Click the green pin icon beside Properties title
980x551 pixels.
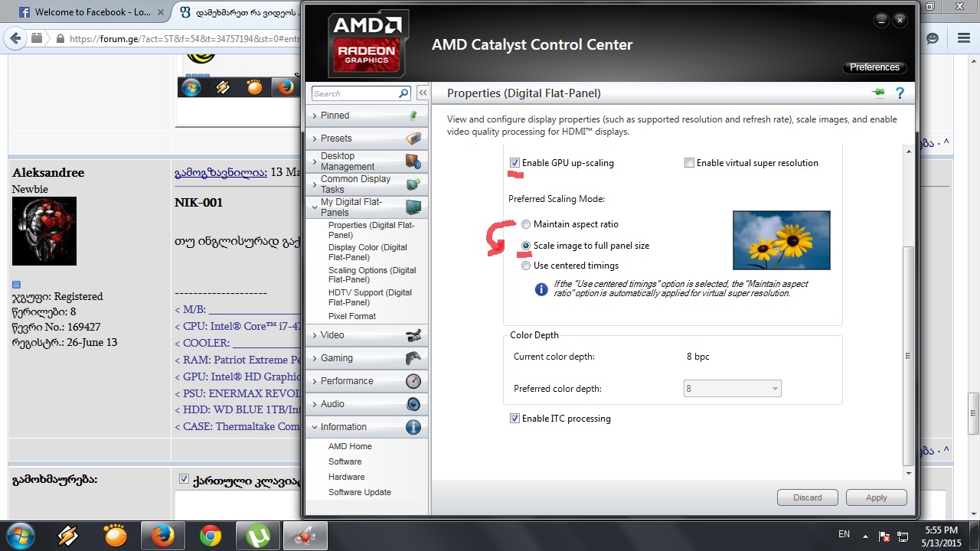[x=878, y=93]
